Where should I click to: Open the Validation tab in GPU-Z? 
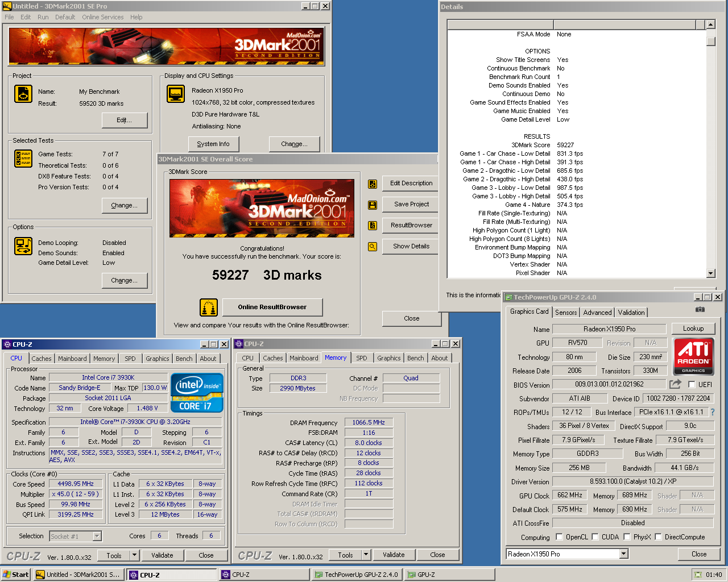[x=631, y=313]
